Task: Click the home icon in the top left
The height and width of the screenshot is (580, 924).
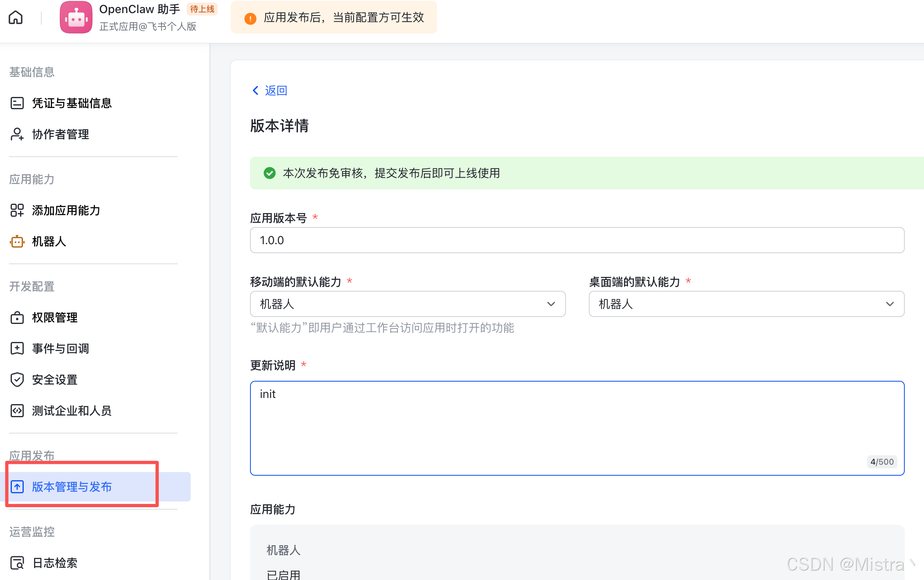Action: tap(16, 17)
